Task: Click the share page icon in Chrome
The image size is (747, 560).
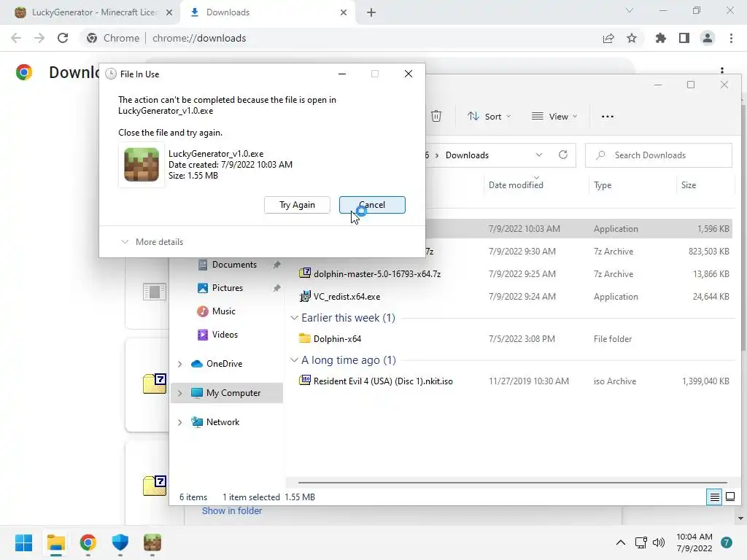Action: point(608,38)
